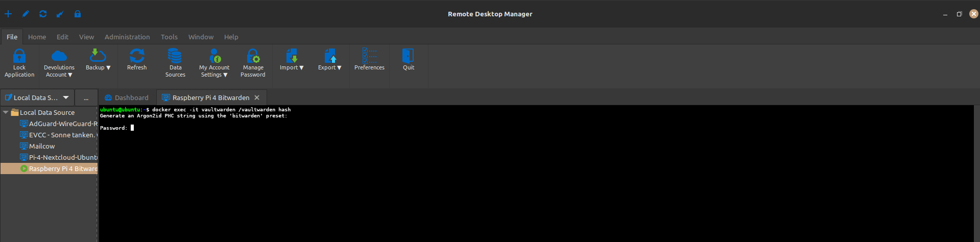
Task: Click the padlock icon in title bar
Action: pyautogui.click(x=78, y=14)
